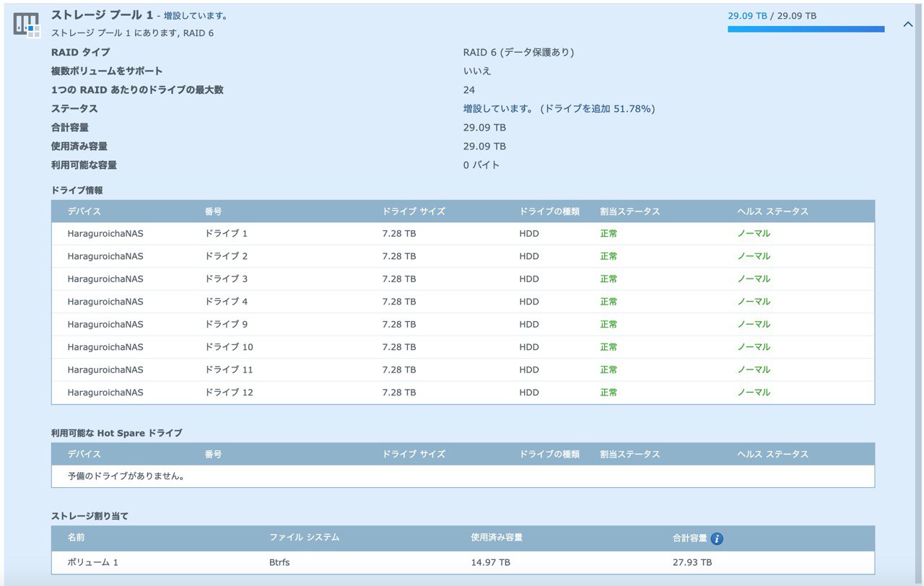Select the ドライブ 10 cell in the drive table

pyautogui.click(x=229, y=347)
